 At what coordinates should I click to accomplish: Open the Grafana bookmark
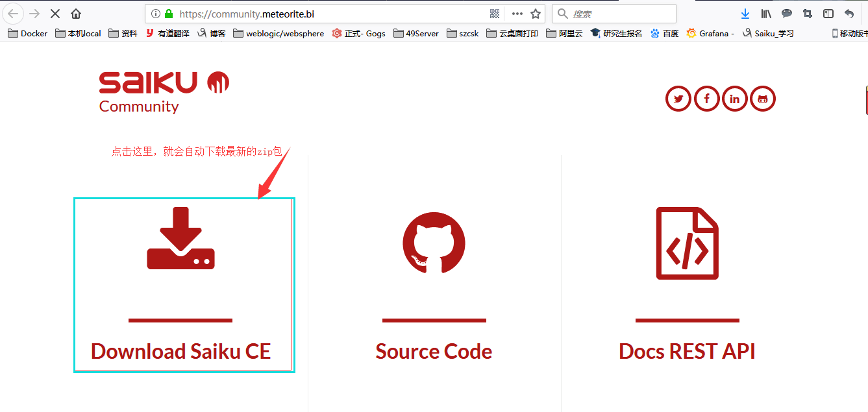coord(710,33)
